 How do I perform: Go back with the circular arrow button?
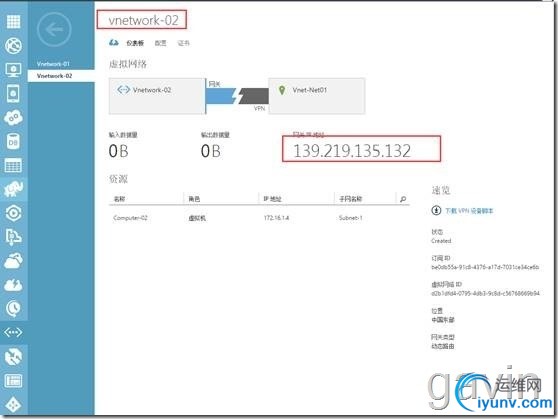point(54,30)
